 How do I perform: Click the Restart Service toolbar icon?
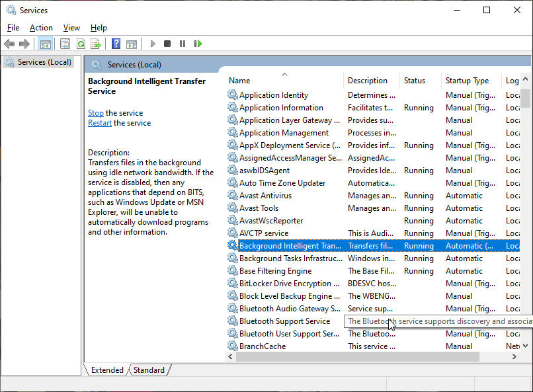click(x=198, y=44)
